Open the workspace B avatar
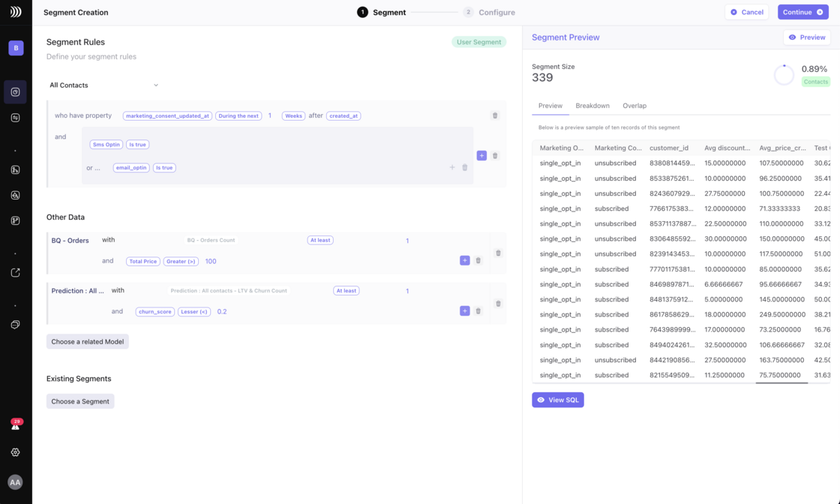Image resolution: width=840 pixels, height=504 pixels. point(16,48)
